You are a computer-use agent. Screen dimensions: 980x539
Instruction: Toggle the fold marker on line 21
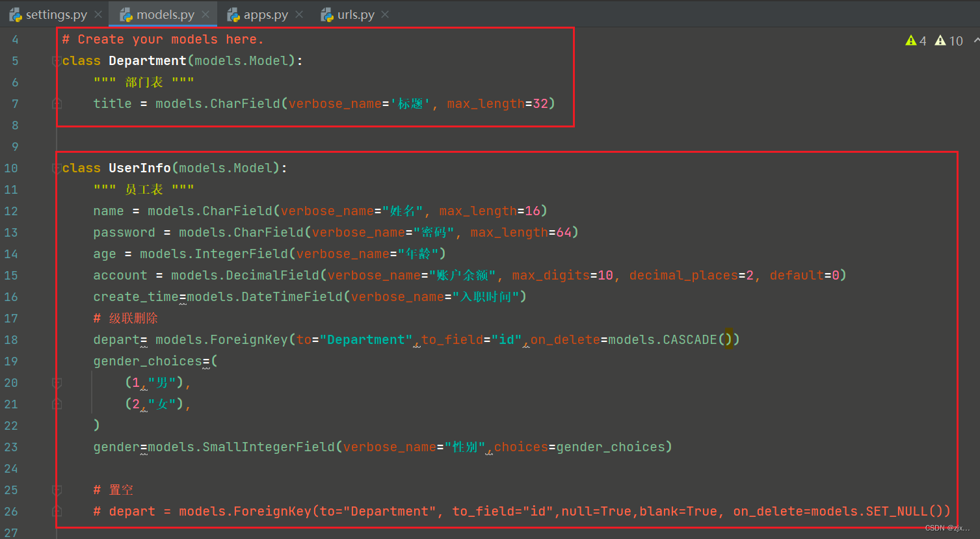(x=57, y=404)
